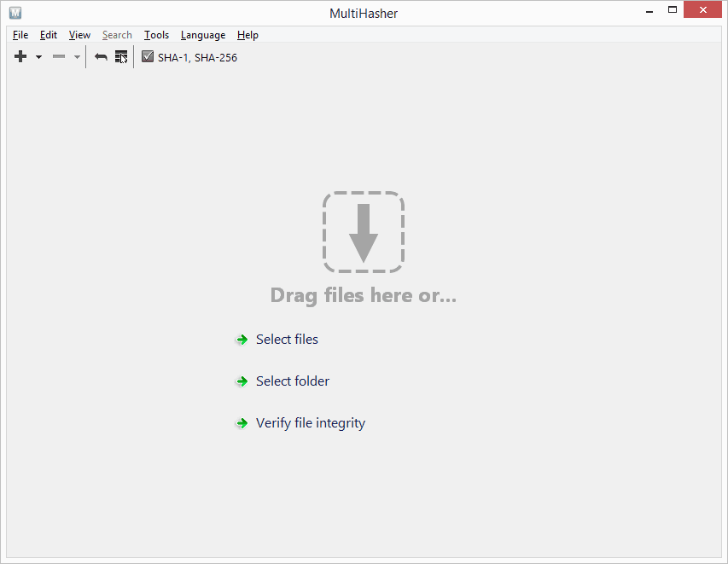This screenshot has height=564, width=728.
Task: Click the Select files link
Action: 287,340
